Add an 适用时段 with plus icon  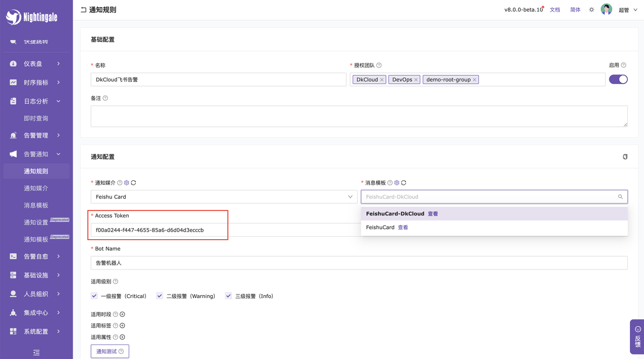(x=122, y=314)
